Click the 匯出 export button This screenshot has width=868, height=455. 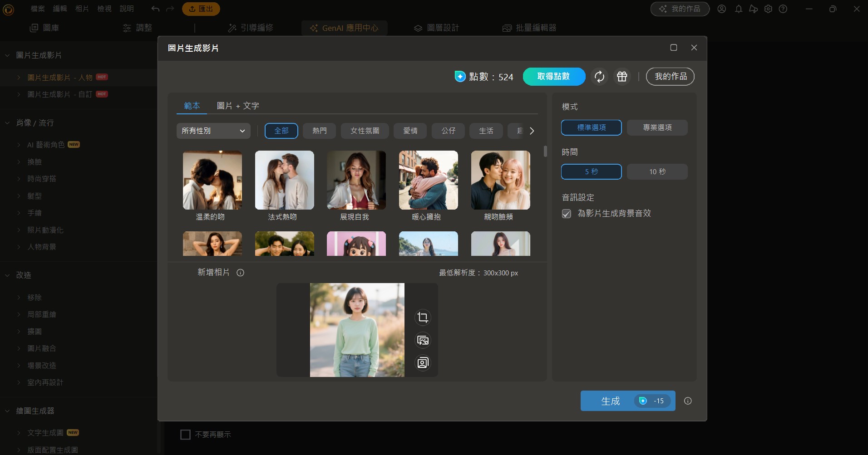(201, 9)
